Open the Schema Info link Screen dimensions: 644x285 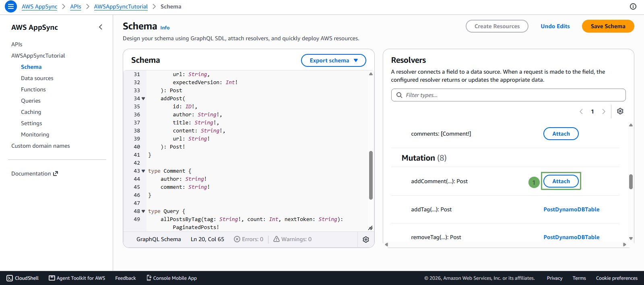tap(165, 28)
